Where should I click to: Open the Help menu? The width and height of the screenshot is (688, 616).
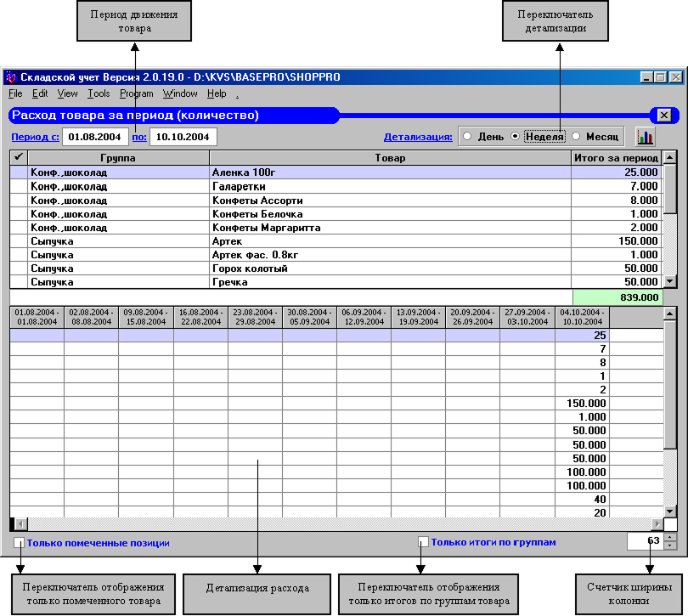pos(217,93)
